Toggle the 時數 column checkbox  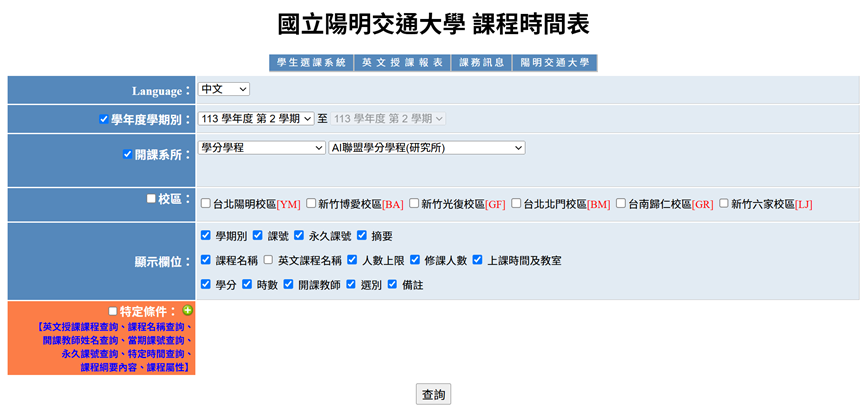247,285
